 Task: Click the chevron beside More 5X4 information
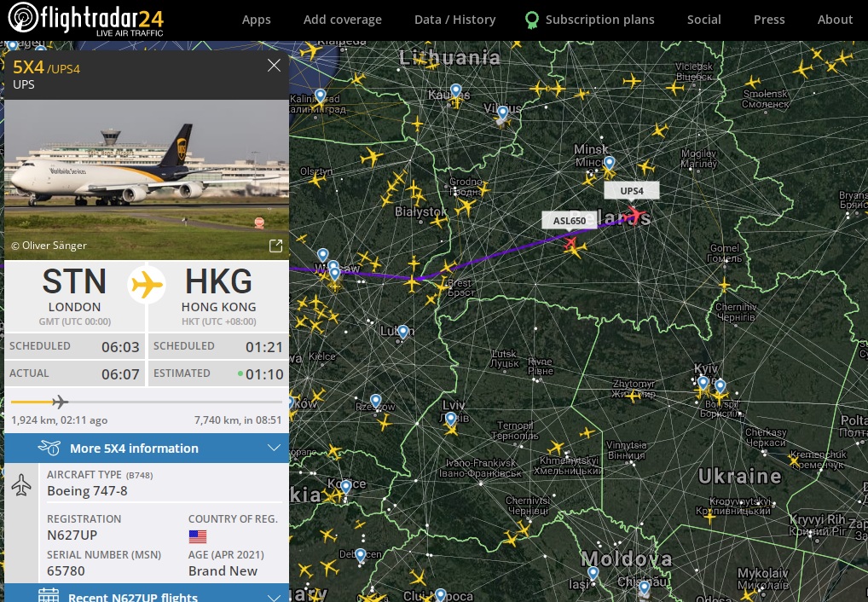pyautogui.click(x=274, y=448)
